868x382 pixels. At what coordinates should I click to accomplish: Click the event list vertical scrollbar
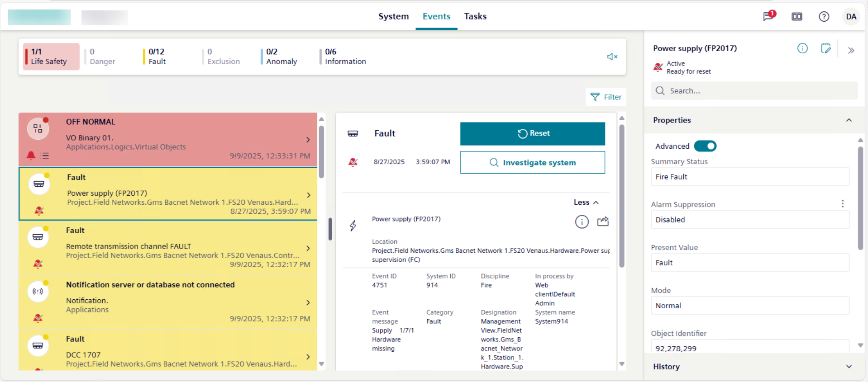click(x=321, y=151)
